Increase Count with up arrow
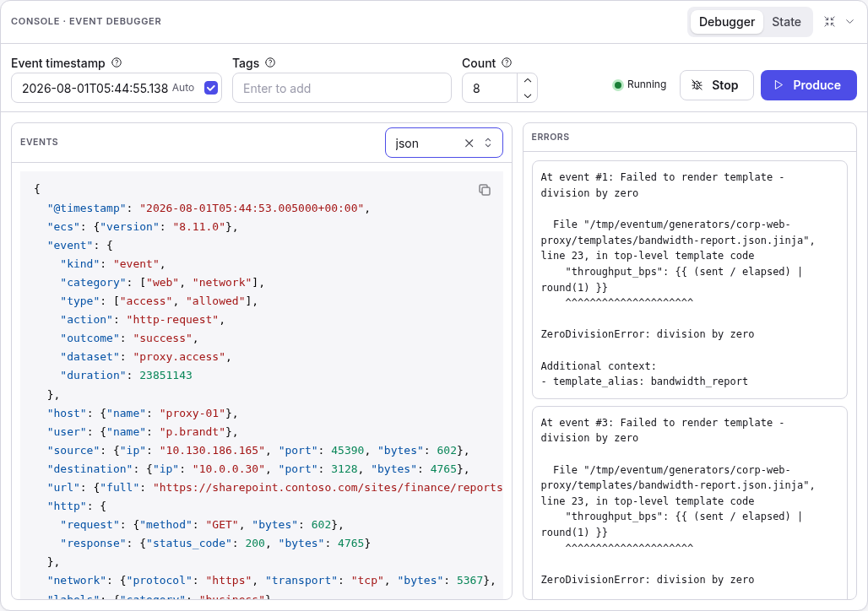Image resolution: width=868 pixels, height=611 pixels. pyautogui.click(x=528, y=81)
